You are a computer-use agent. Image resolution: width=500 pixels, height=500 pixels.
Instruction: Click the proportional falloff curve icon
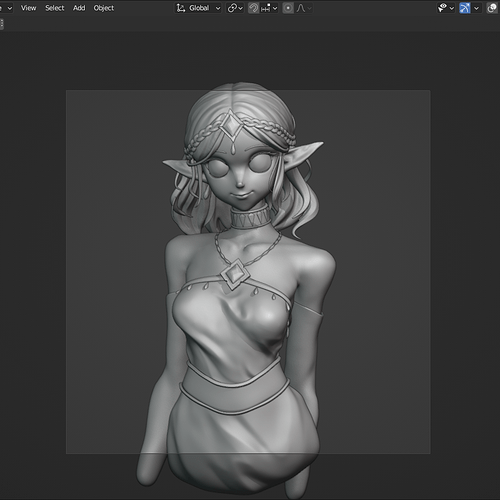pos(301,8)
